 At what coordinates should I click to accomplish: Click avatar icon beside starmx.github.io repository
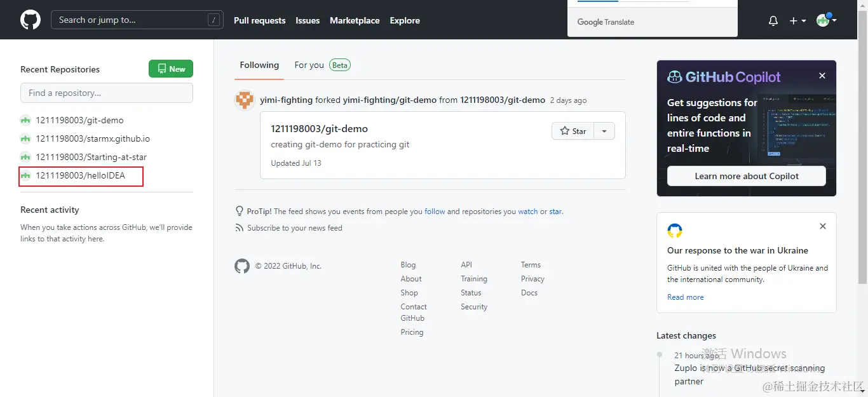pos(25,138)
